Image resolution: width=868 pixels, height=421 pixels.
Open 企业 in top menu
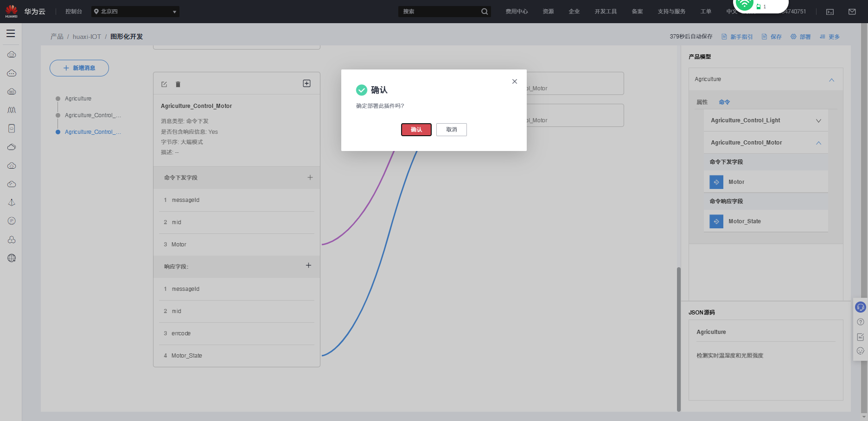coord(574,12)
